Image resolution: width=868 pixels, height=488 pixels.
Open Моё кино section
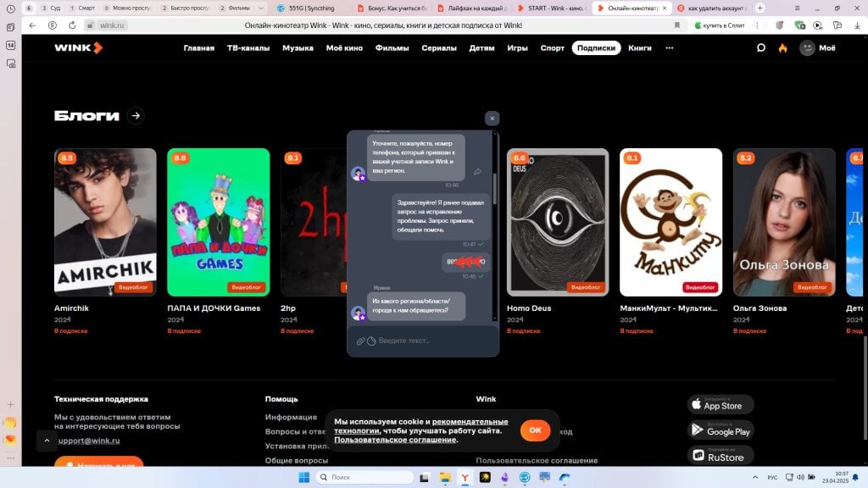[344, 48]
